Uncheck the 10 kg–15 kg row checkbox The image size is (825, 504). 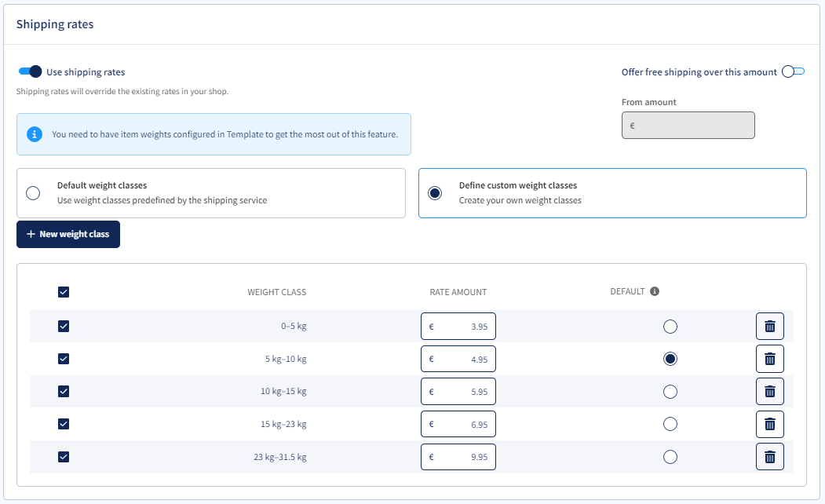point(64,392)
